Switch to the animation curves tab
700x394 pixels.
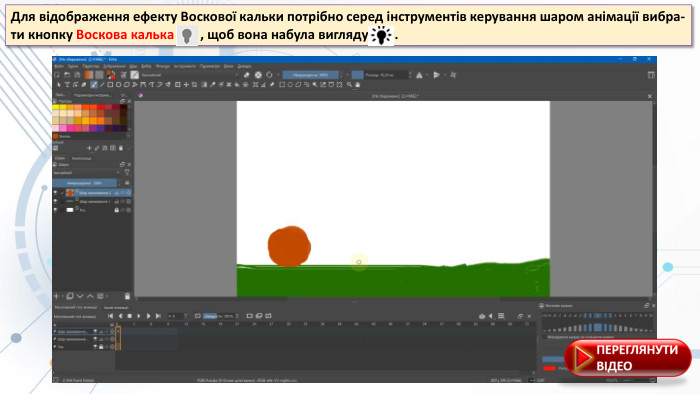tap(116, 307)
